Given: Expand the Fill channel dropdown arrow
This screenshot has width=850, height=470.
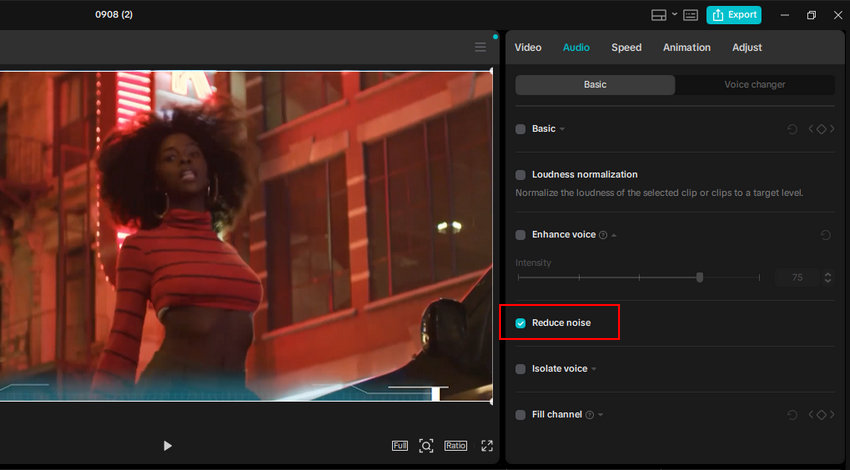Looking at the screenshot, I should 601,415.
